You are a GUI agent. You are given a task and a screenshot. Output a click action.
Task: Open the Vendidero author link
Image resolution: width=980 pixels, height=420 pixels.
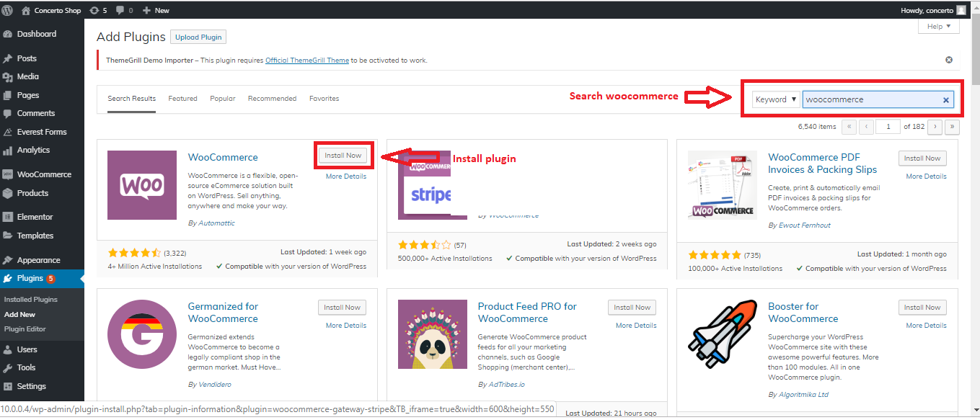pyautogui.click(x=215, y=385)
